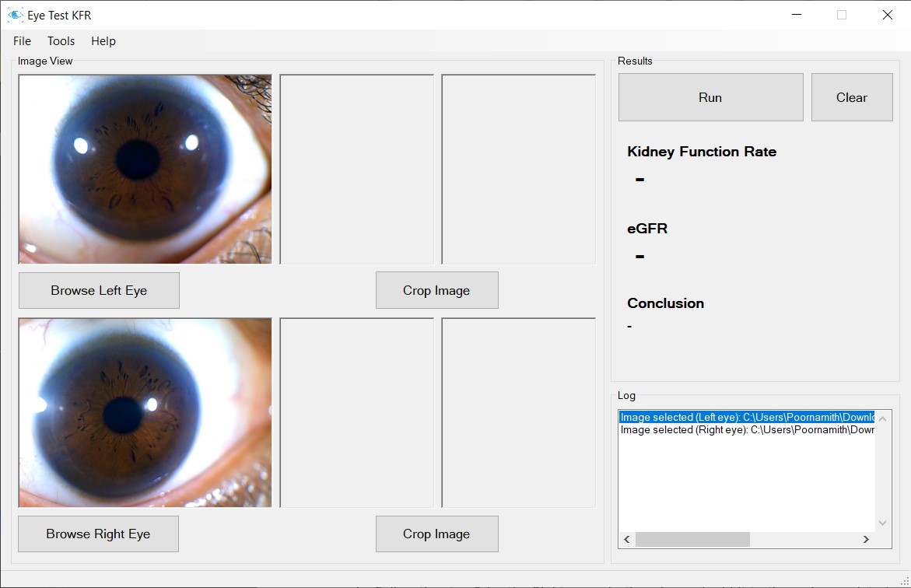
Task: Click the log scroll up arrow
Action: pyautogui.click(x=882, y=418)
